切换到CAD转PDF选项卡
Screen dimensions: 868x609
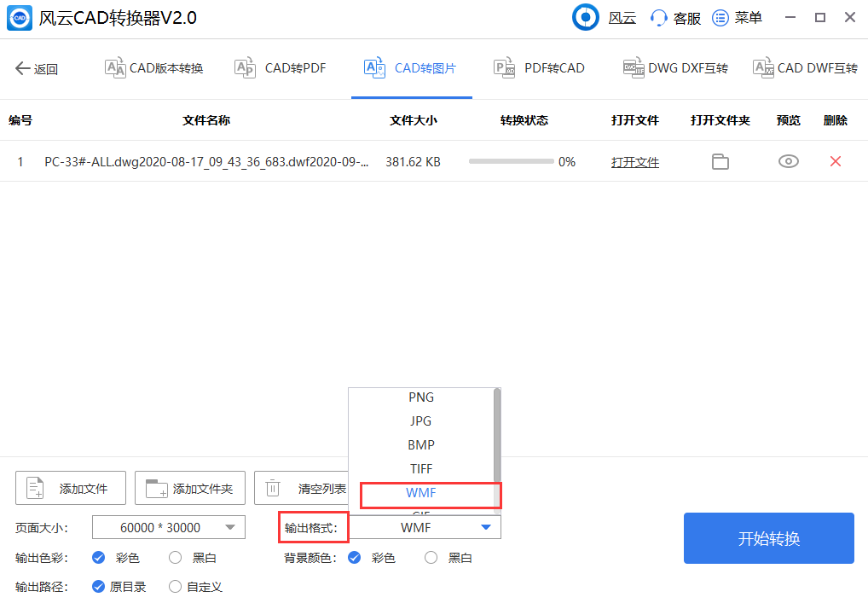point(280,67)
